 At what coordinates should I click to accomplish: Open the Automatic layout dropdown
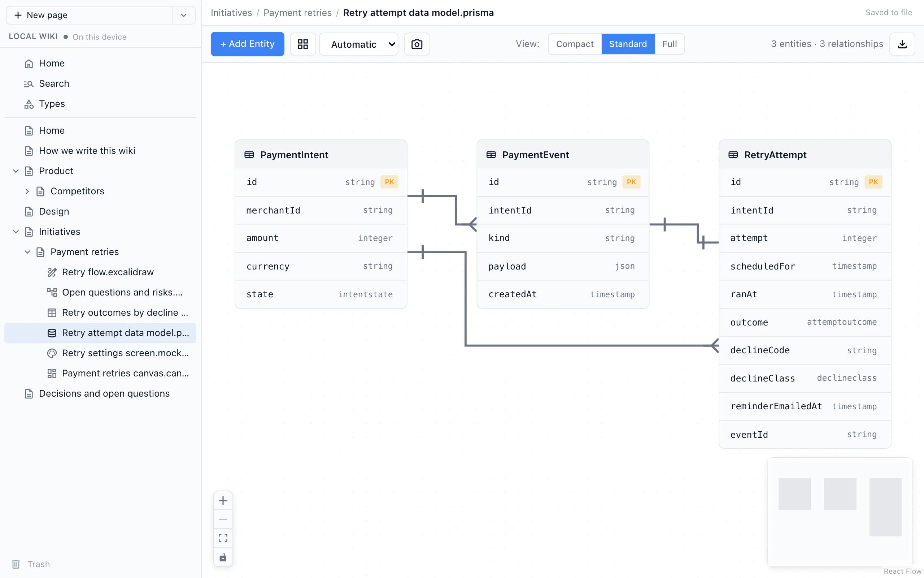pos(358,44)
